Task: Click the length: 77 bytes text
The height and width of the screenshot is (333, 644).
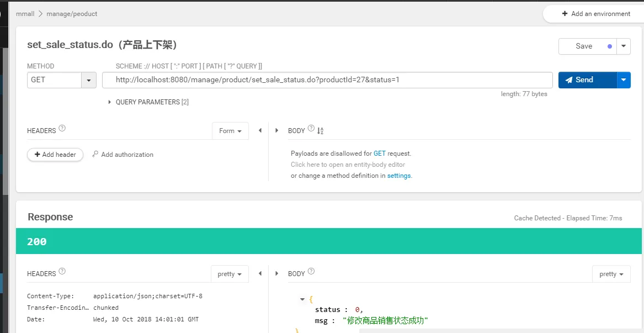Action: (x=524, y=94)
